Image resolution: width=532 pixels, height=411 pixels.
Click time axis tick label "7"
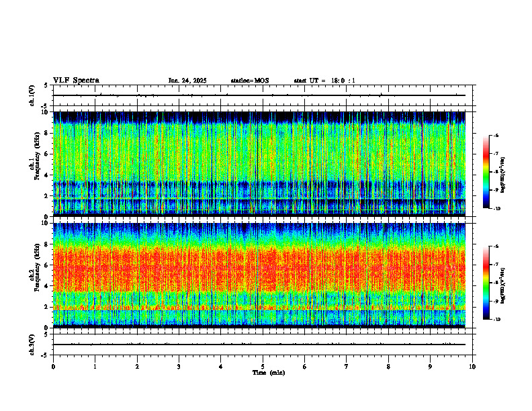pos(347,367)
